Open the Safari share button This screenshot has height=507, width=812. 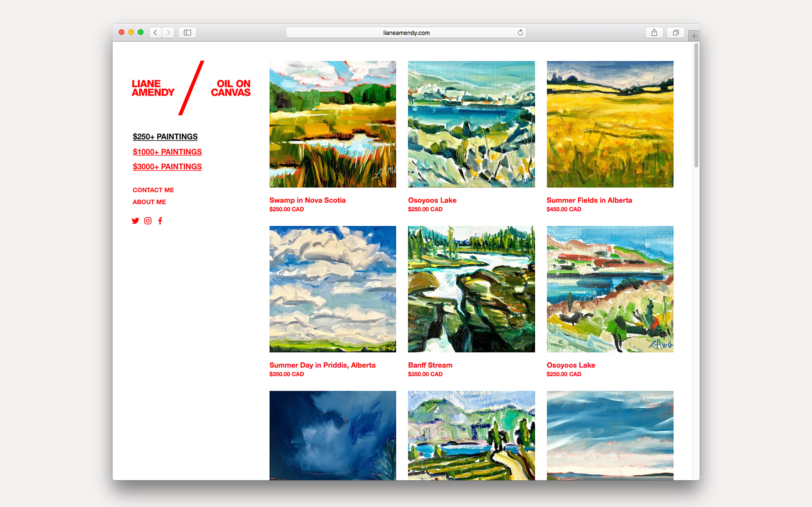tap(654, 32)
